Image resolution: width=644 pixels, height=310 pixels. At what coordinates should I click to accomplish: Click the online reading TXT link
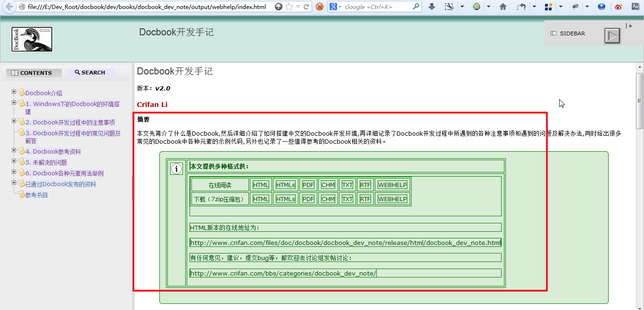[x=347, y=185]
